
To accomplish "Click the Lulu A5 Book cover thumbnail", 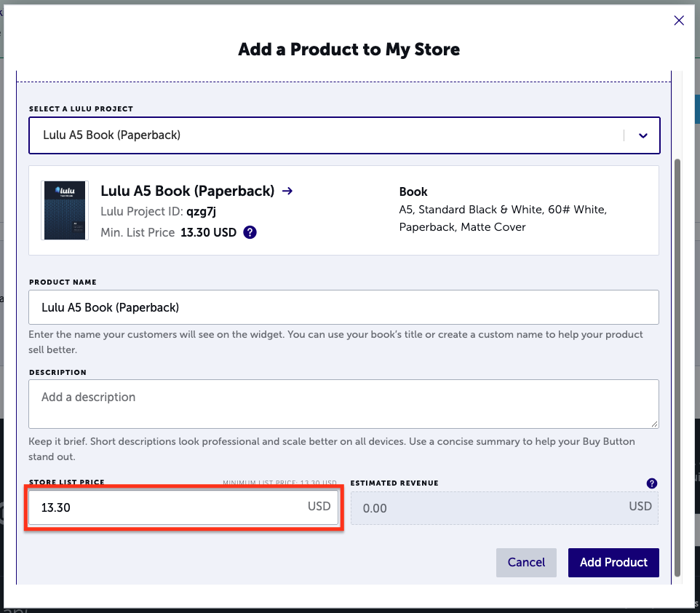I will pos(65,210).
